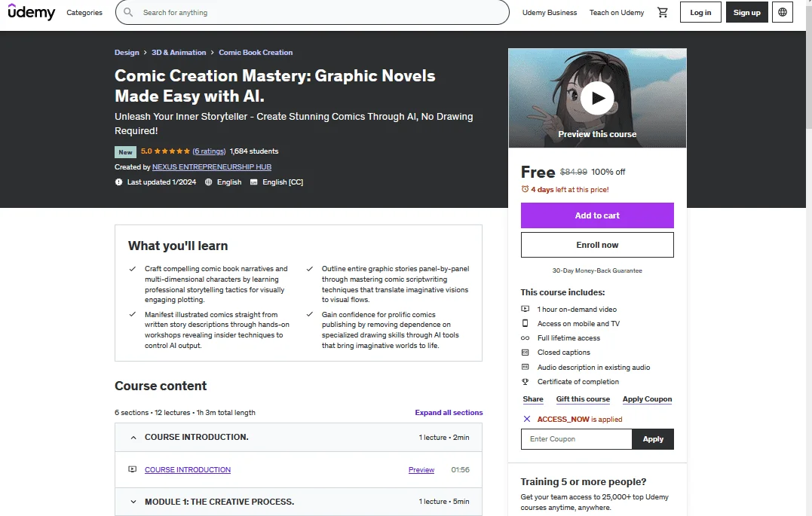Open the language globe selector

[783, 12]
